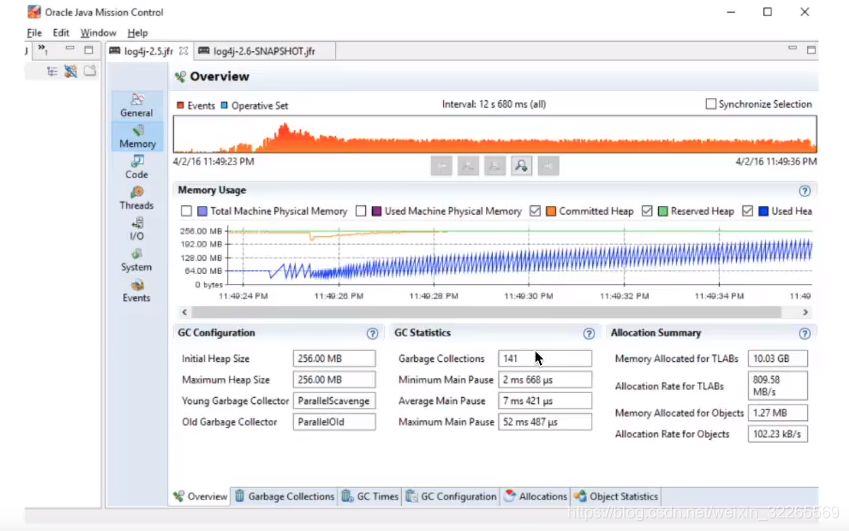
Task: Click the Maximum Main Pause value field
Action: 545,422
